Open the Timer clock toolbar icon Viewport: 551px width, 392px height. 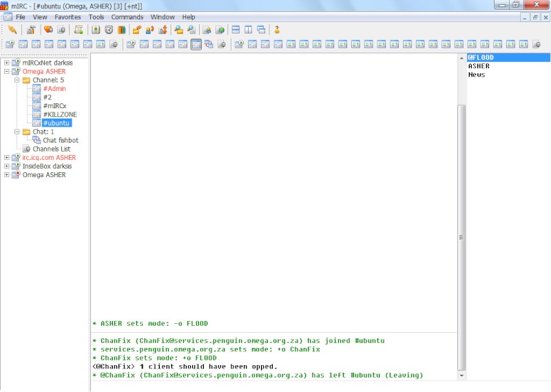coord(109,30)
